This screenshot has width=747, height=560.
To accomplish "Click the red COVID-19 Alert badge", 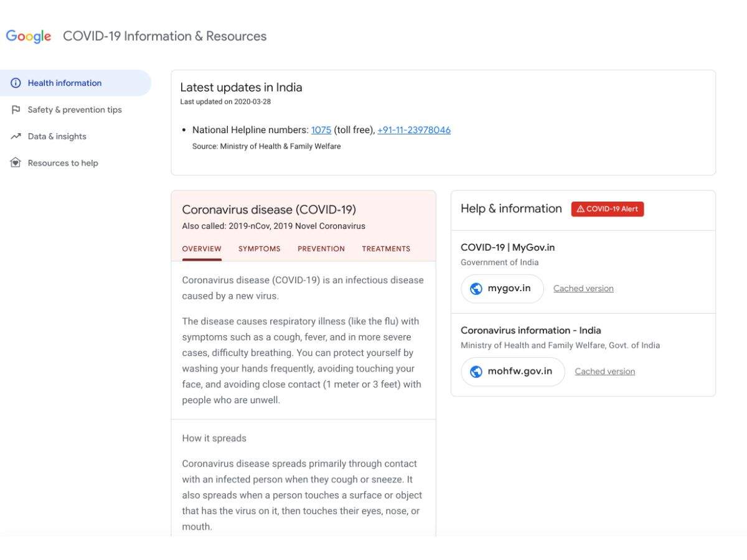I will 608,208.
